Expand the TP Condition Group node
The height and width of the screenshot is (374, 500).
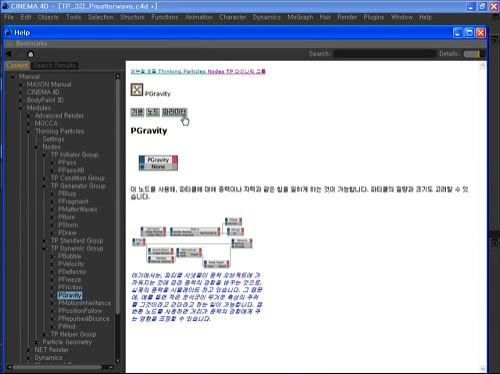pos(45,178)
